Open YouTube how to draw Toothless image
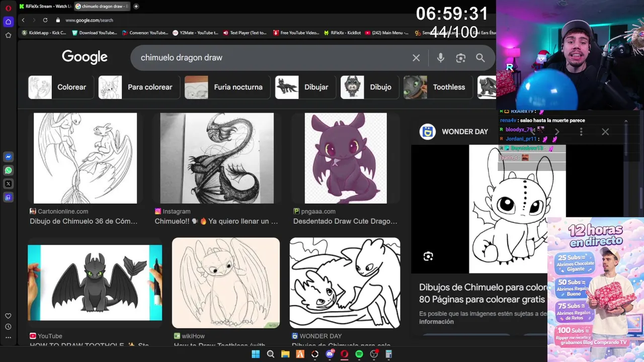The height and width of the screenshot is (362, 644). [x=95, y=283]
